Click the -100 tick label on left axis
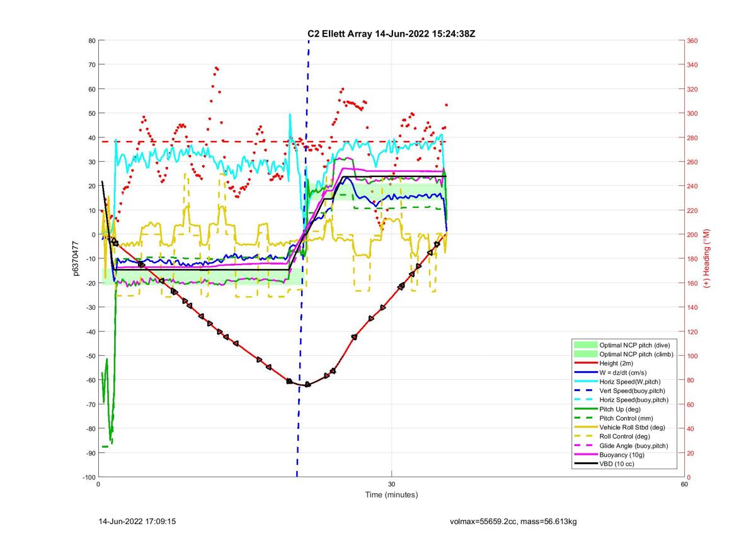Image resolution: width=756 pixels, height=536 pixels. point(88,477)
